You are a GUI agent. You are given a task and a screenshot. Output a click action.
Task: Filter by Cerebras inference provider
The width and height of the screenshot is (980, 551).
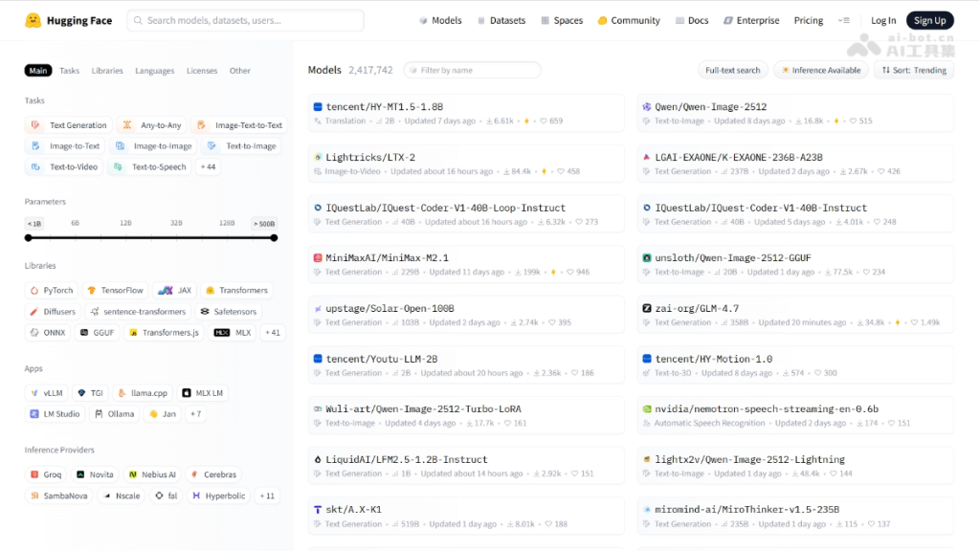[x=212, y=474]
